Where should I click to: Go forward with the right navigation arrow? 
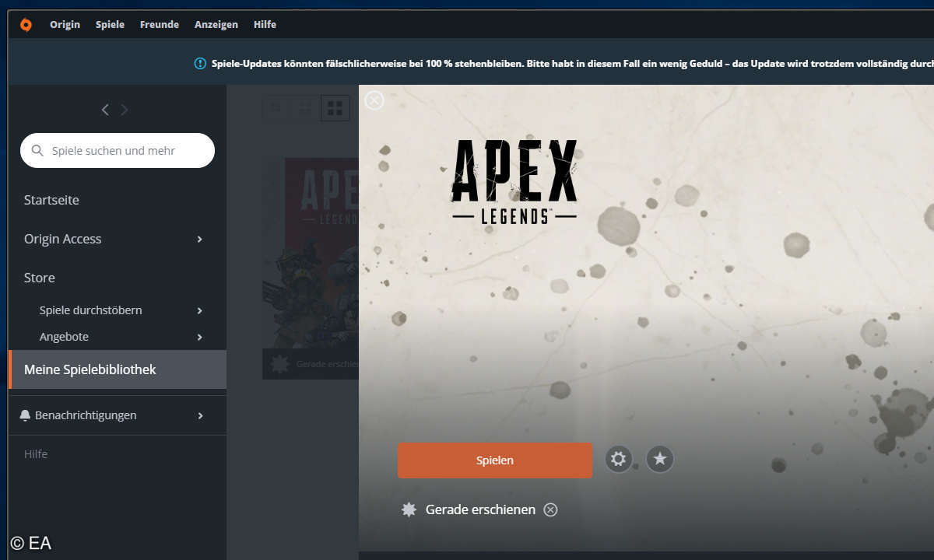coord(124,110)
